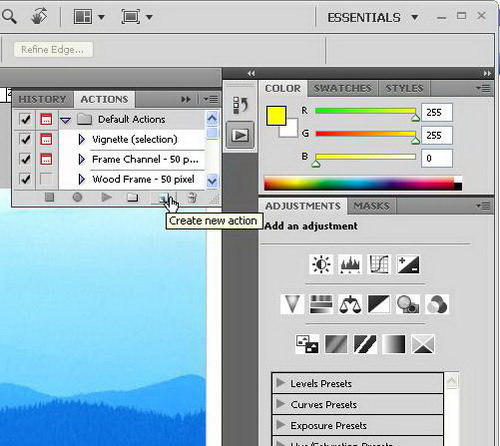
Task: Add an Invert adjustment
Action: (307, 344)
